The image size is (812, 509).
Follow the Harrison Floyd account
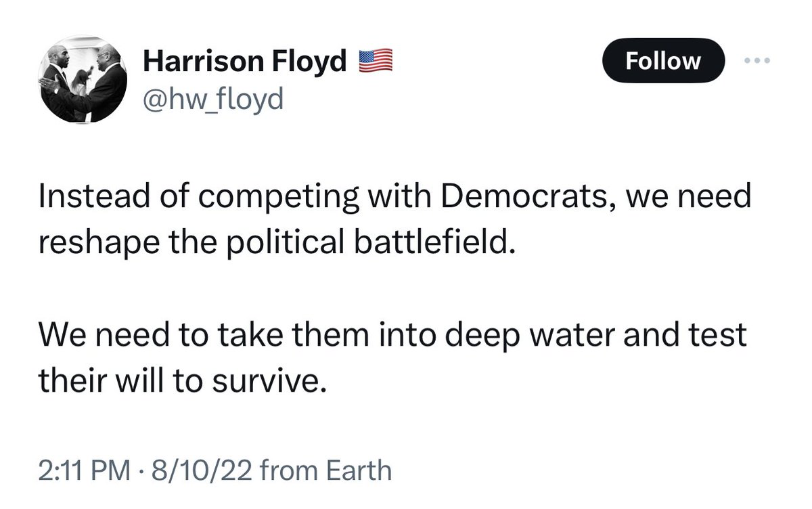coord(662,61)
